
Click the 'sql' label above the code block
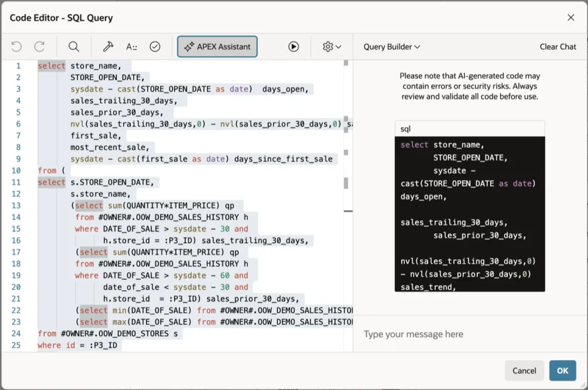405,129
